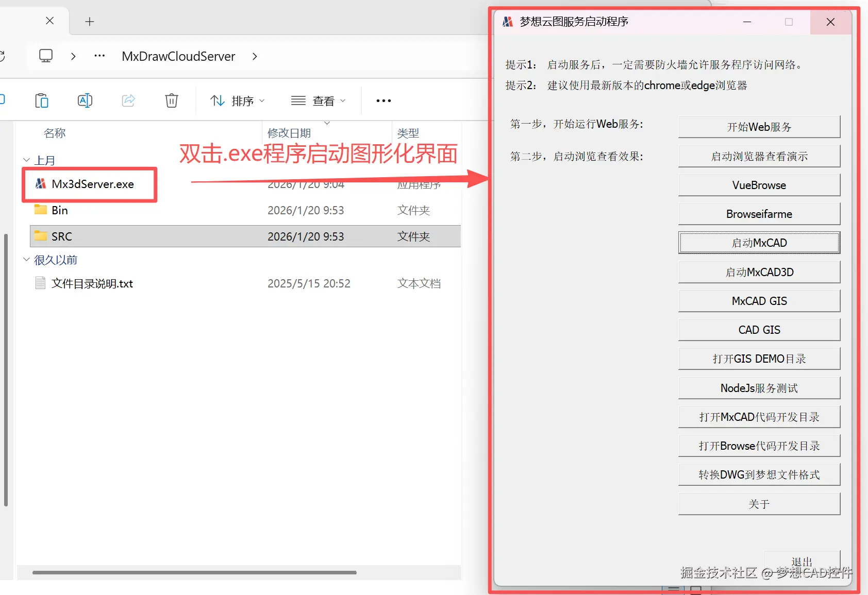Close the 梦想云图服务启动程序 window
The width and height of the screenshot is (868, 595).
pyautogui.click(x=830, y=22)
